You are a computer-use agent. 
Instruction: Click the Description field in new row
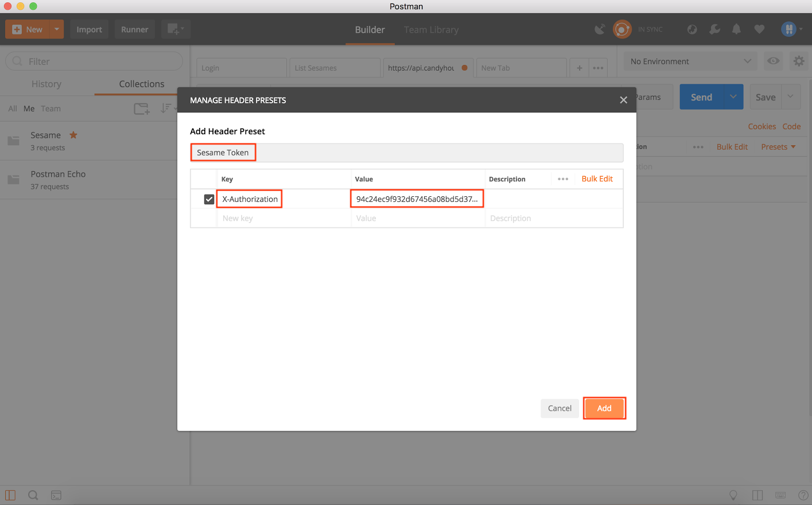coord(554,218)
